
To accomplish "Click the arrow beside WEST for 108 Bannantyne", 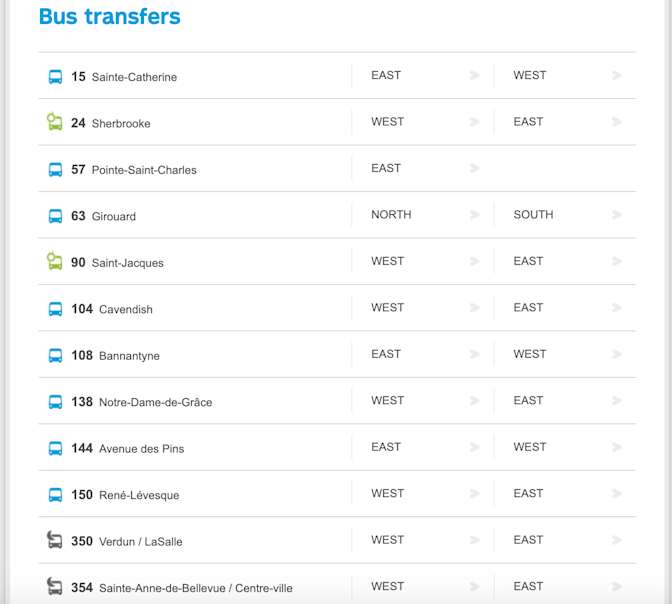I will [x=617, y=354].
